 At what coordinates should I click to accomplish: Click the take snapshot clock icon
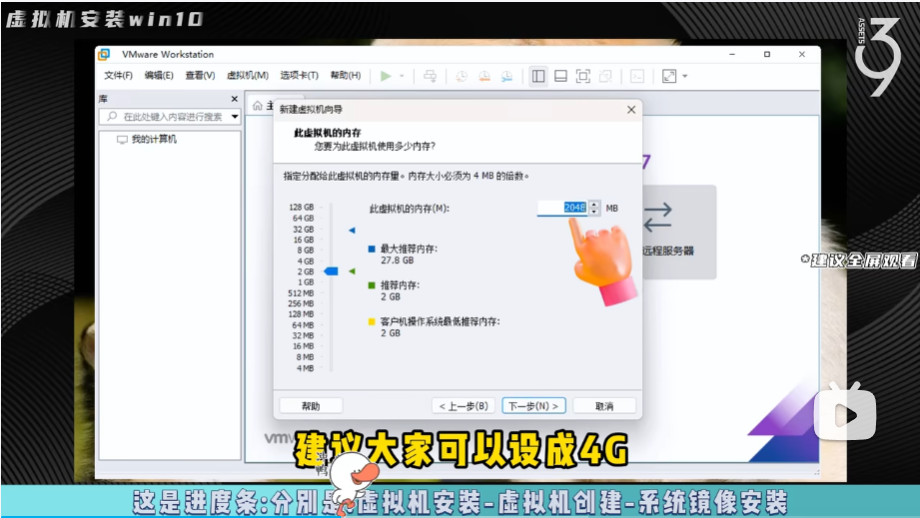click(462, 76)
